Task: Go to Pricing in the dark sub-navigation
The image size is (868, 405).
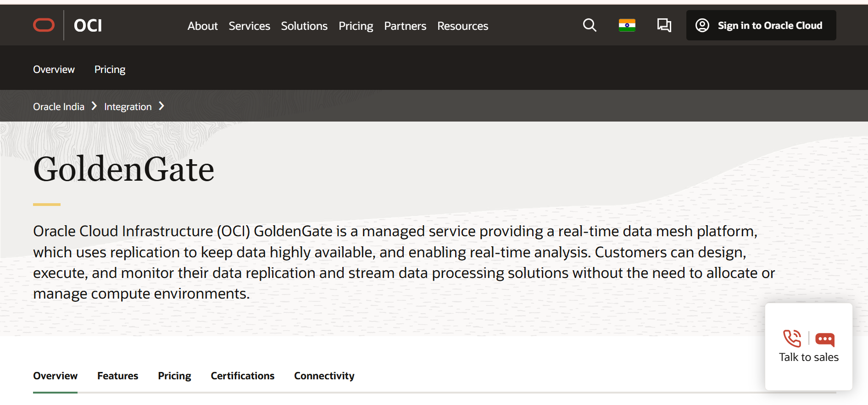Action: [x=110, y=69]
